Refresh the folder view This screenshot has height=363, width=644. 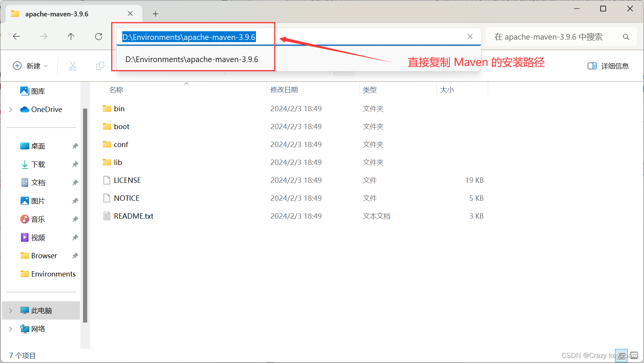(98, 37)
